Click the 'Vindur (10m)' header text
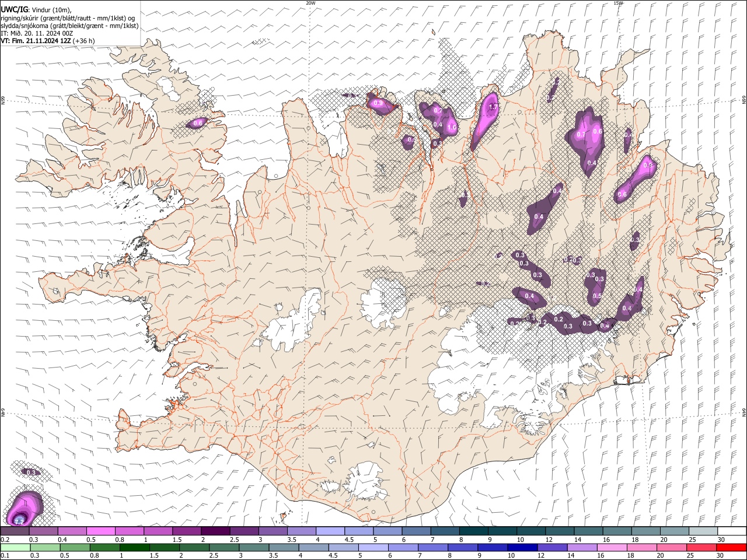This screenshot has width=747, height=560. click(51, 10)
